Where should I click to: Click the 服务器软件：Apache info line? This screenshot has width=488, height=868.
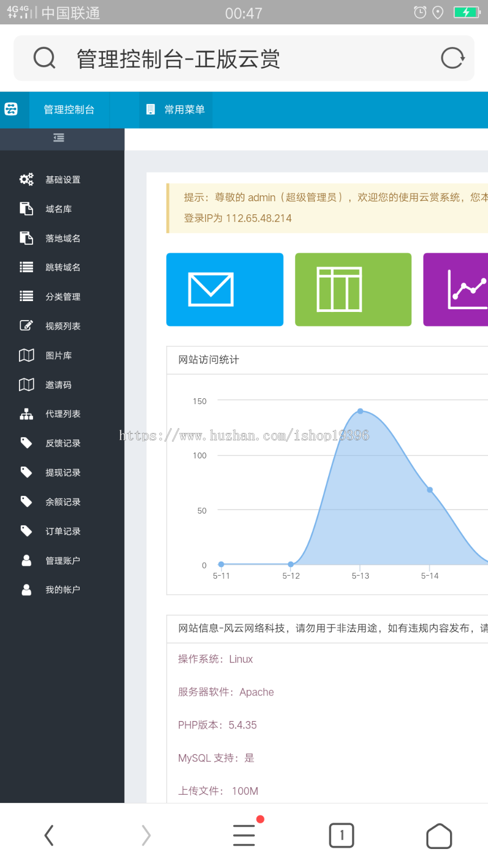226,692
